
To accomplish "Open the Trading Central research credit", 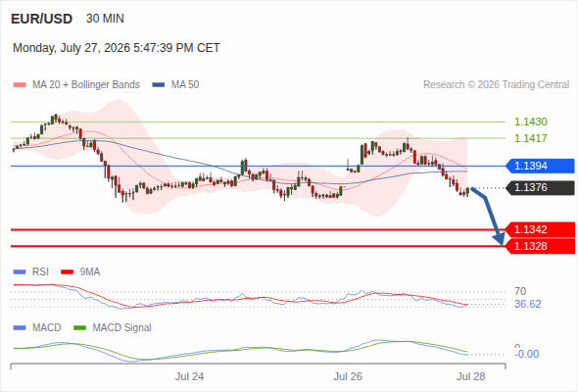I will point(496,85).
